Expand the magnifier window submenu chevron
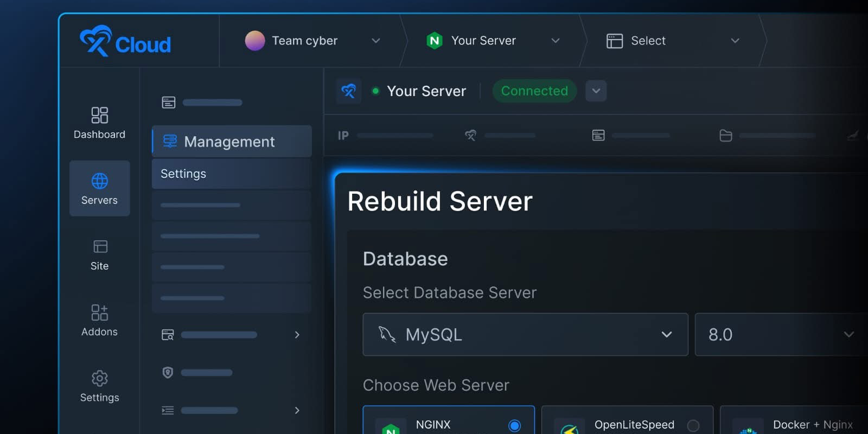The width and height of the screenshot is (868, 434). tap(297, 335)
